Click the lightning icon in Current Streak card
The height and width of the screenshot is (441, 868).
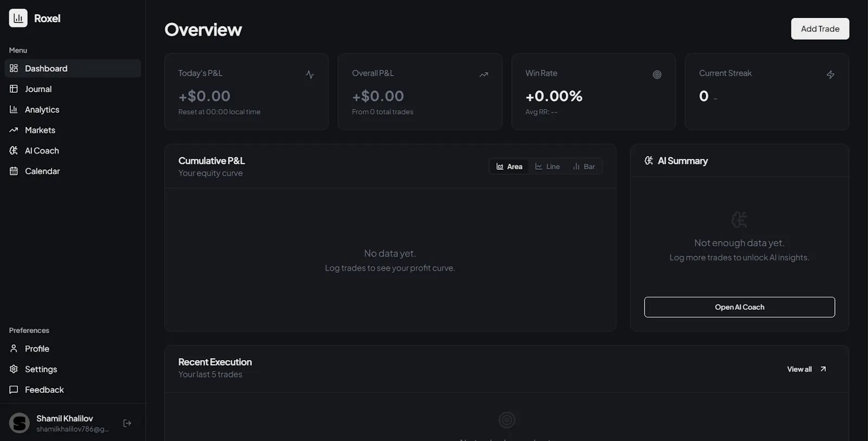(x=831, y=74)
